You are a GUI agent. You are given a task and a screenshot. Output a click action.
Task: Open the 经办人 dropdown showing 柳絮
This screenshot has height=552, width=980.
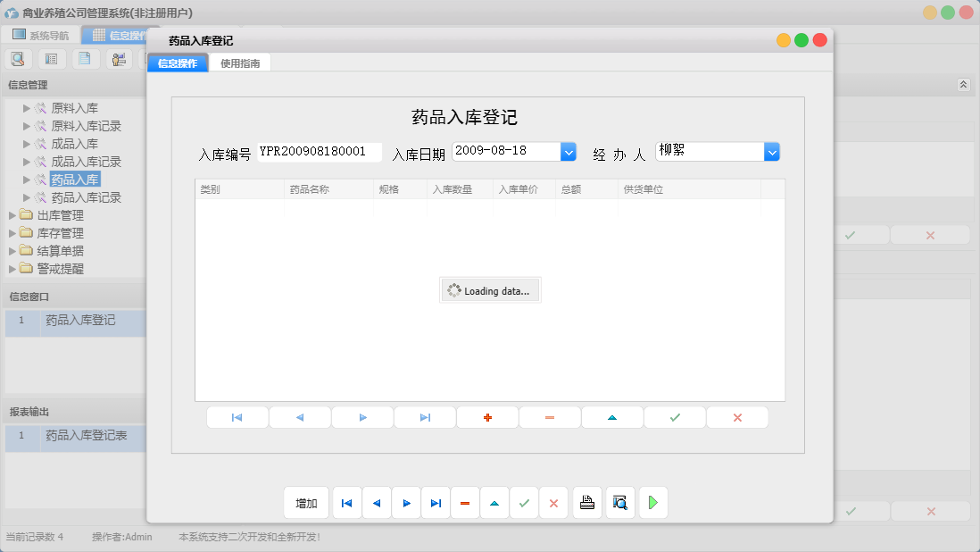coord(771,152)
